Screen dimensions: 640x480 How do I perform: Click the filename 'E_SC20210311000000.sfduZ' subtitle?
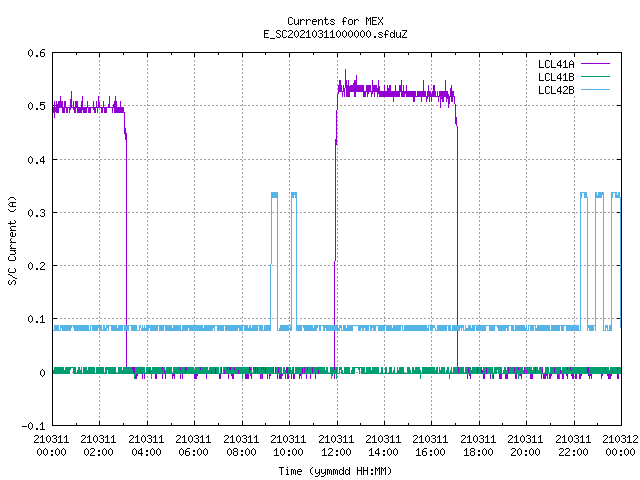335,34
